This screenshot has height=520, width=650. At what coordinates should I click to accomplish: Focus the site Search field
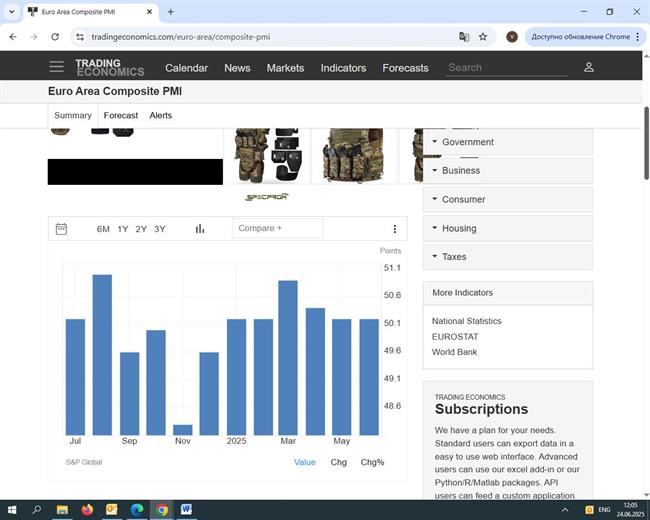507,68
